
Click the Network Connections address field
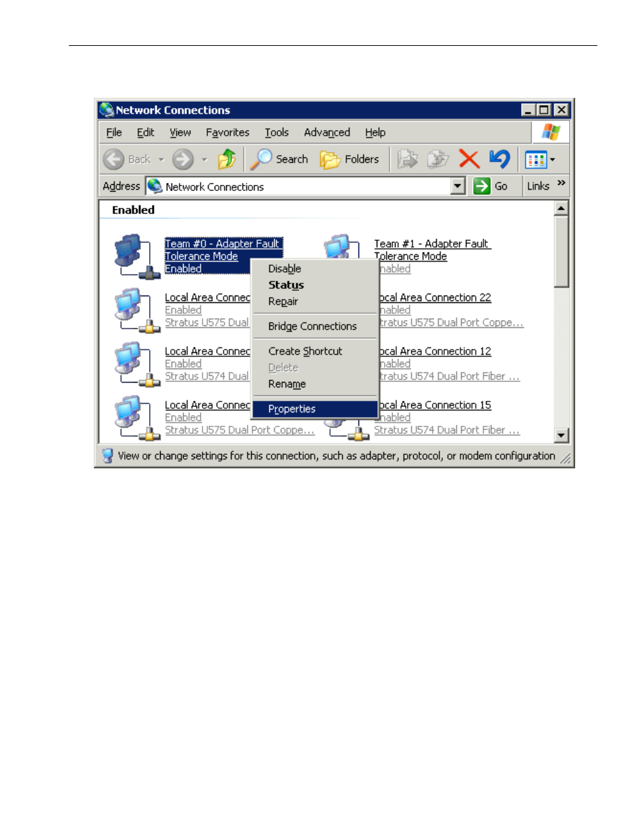click(x=299, y=186)
